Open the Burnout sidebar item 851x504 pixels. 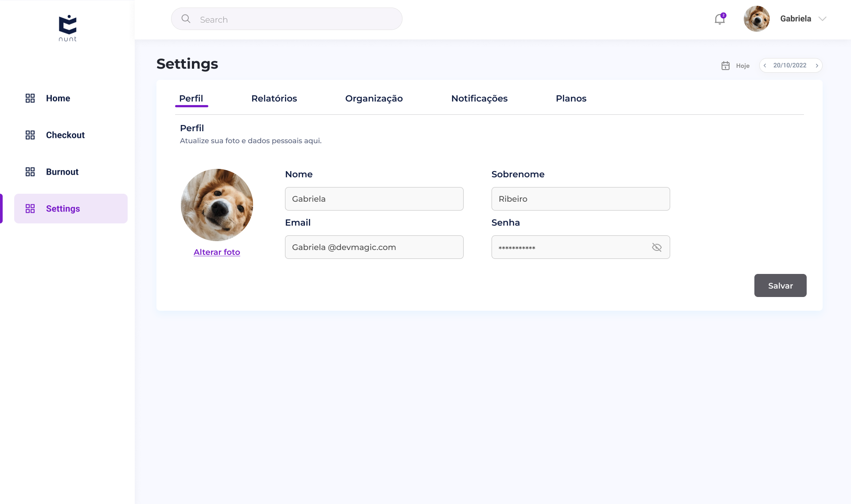coord(71,172)
